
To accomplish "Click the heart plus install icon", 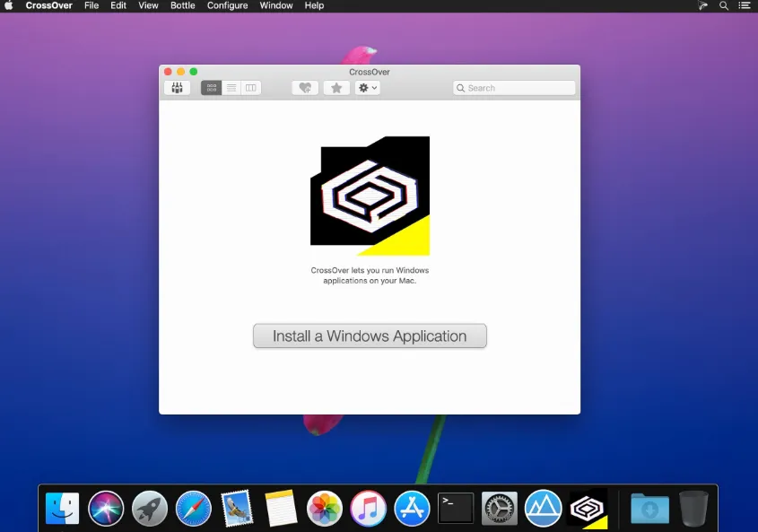I will coord(305,88).
